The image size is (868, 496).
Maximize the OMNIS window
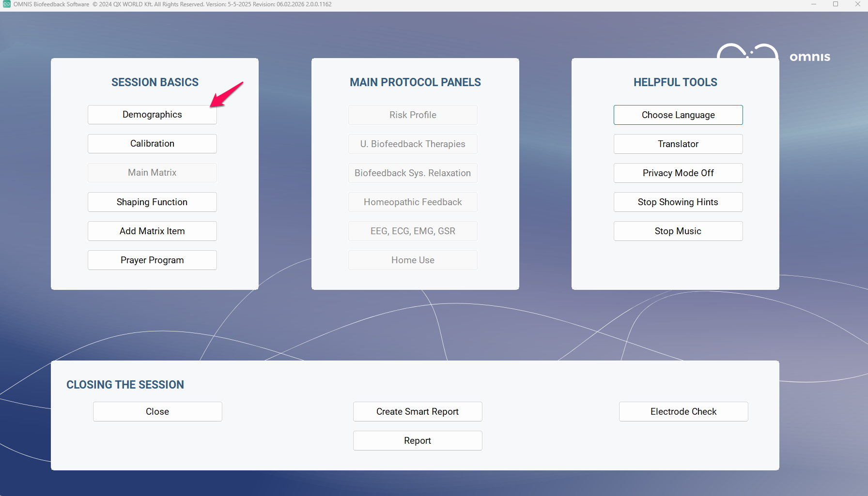(x=836, y=4)
